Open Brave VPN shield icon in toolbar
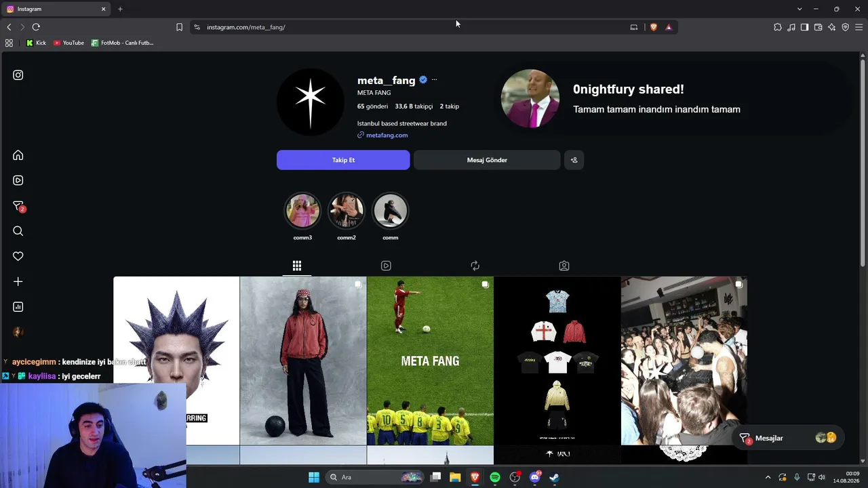Screen dimensions: 868x488 pyautogui.click(x=846, y=27)
